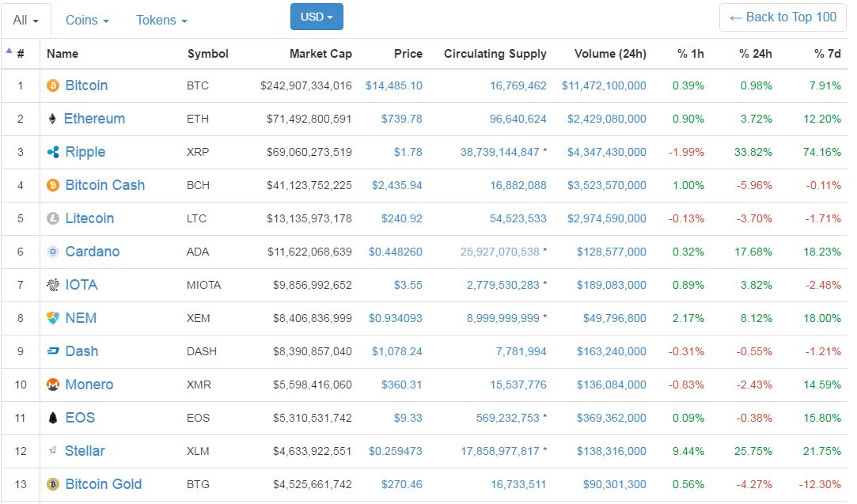Click the Bitcoin coin logo icon

(x=53, y=85)
